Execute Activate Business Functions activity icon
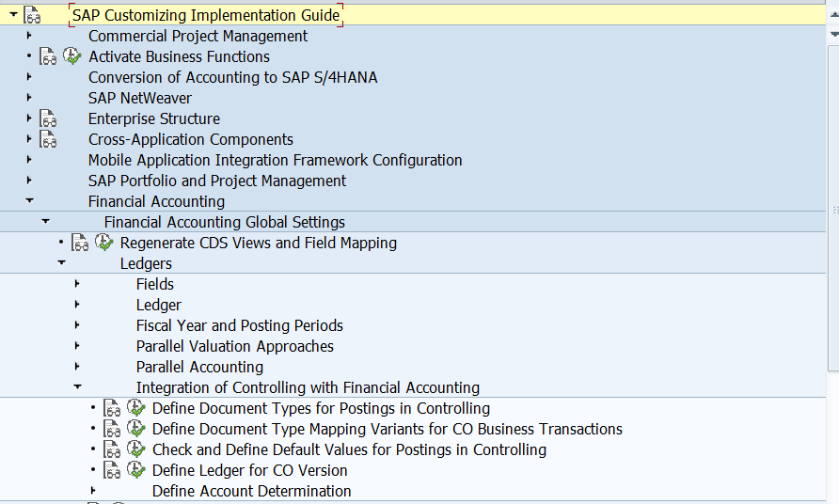The width and height of the screenshot is (839, 504). click(71, 55)
